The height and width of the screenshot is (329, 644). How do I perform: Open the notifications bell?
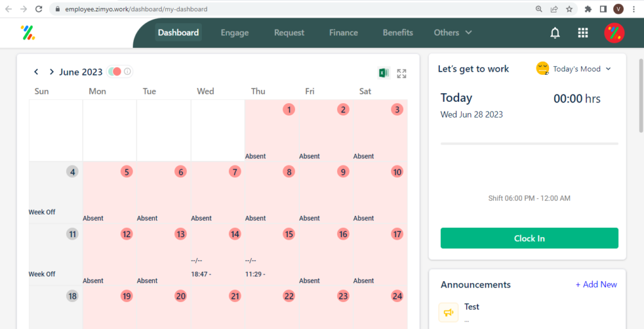(x=555, y=33)
